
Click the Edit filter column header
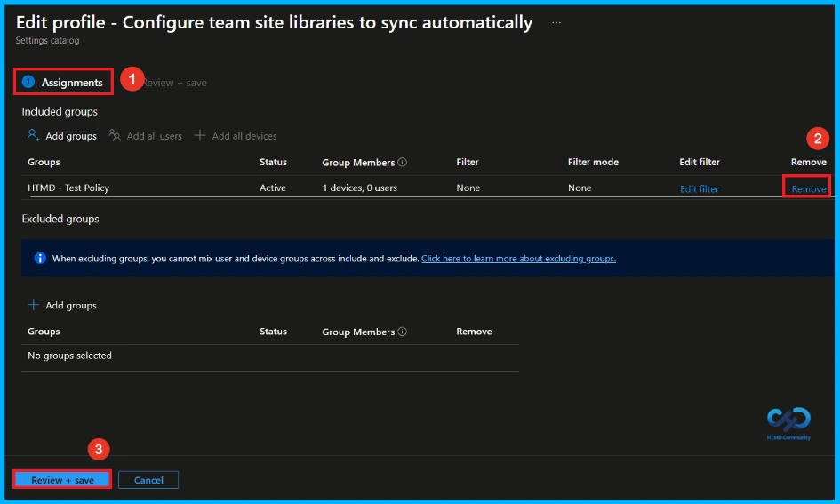click(x=699, y=163)
